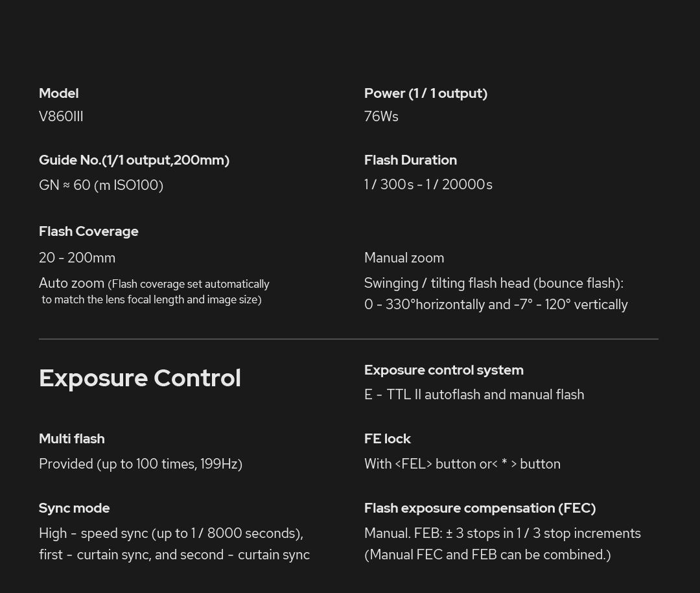Click the Guide No. heading
The height and width of the screenshot is (593, 700).
click(x=134, y=160)
